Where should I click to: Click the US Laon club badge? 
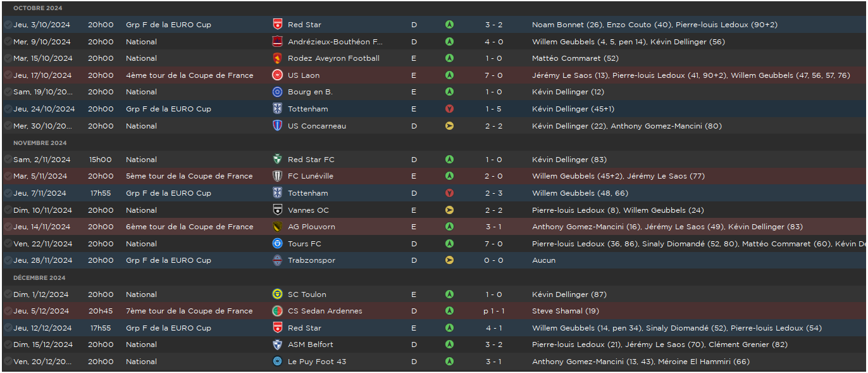click(x=277, y=75)
